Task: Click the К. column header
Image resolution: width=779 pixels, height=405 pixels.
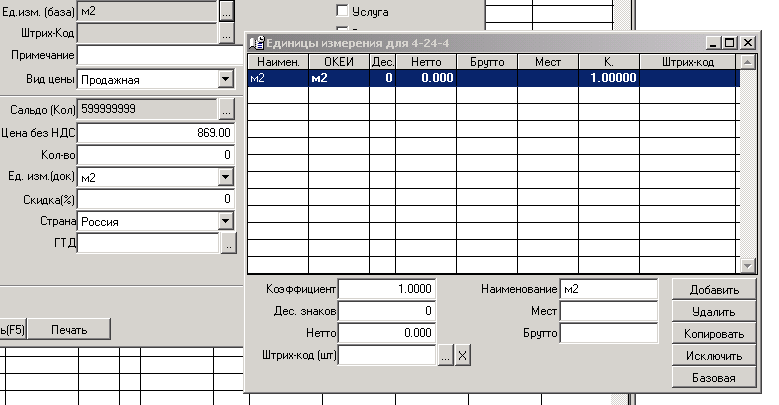Action: 609,62
